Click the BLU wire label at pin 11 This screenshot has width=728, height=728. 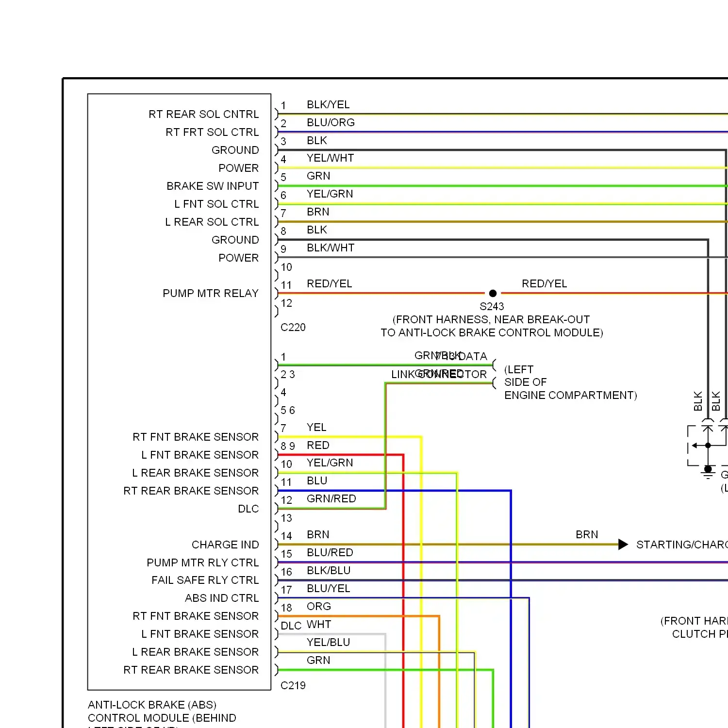tap(317, 480)
